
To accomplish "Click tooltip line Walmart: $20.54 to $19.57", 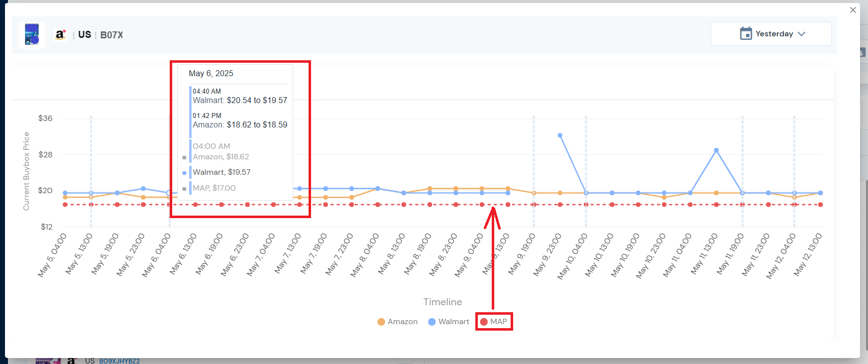I will click(x=240, y=101).
